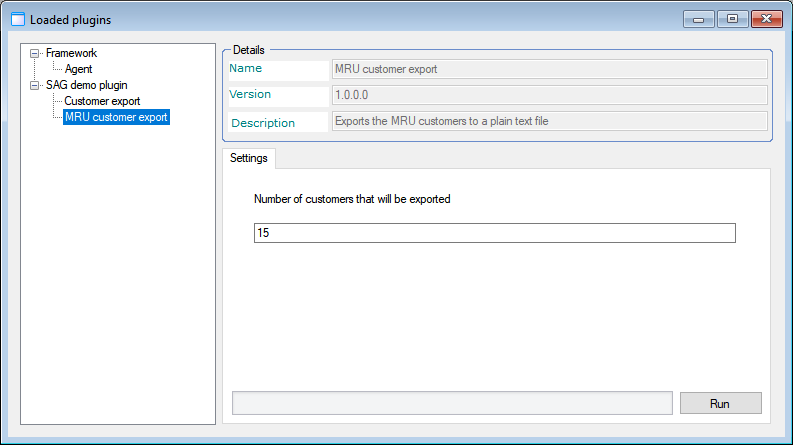This screenshot has height=445, width=793.
Task: Close the Loaded plugins window
Action: (766, 19)
